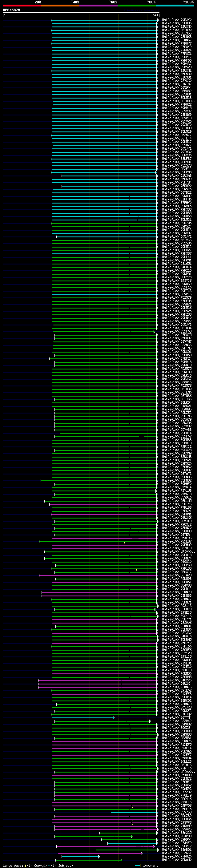Select the UniRef100_B9H4C7 label

[177, 64]
